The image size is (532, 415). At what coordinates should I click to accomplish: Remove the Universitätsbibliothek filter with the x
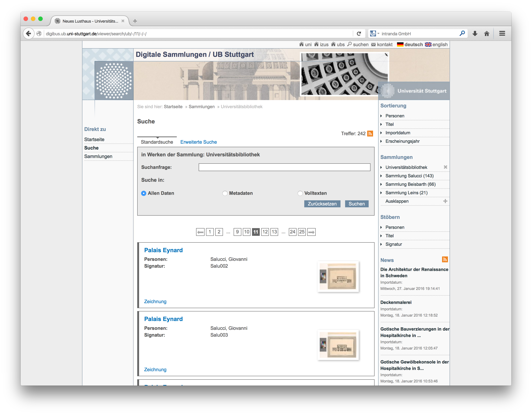(x=445, y=167)
